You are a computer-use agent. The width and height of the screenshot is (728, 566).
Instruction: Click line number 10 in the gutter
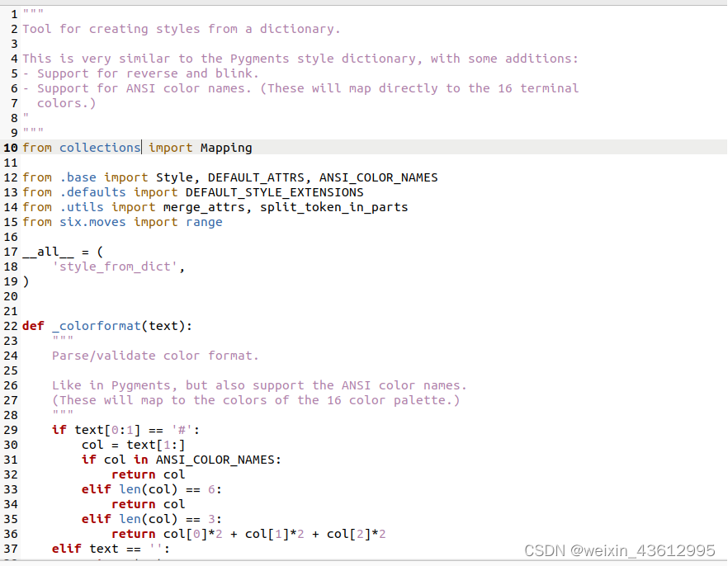coord(11,147)
